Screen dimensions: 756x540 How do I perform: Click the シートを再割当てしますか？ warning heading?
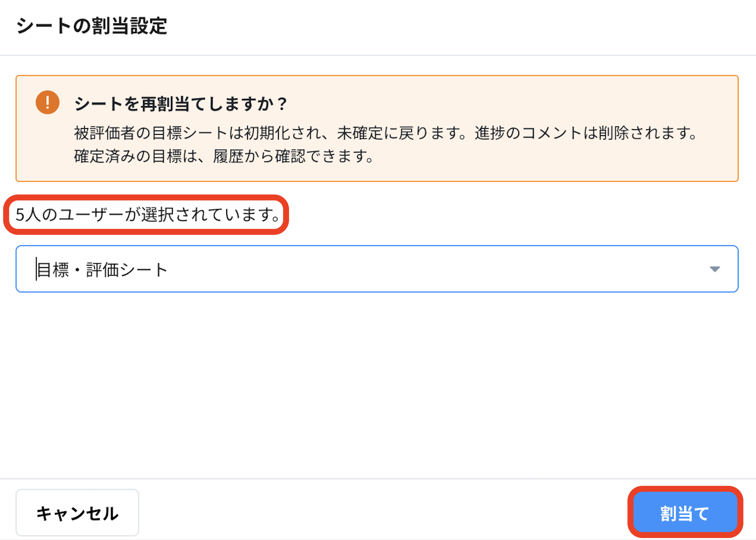pos(180,104)
